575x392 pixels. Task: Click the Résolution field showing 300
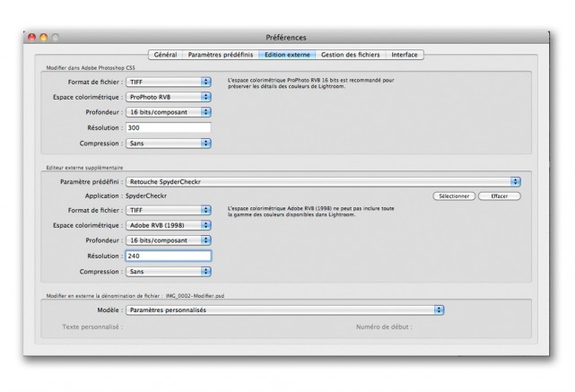(169, 127)
